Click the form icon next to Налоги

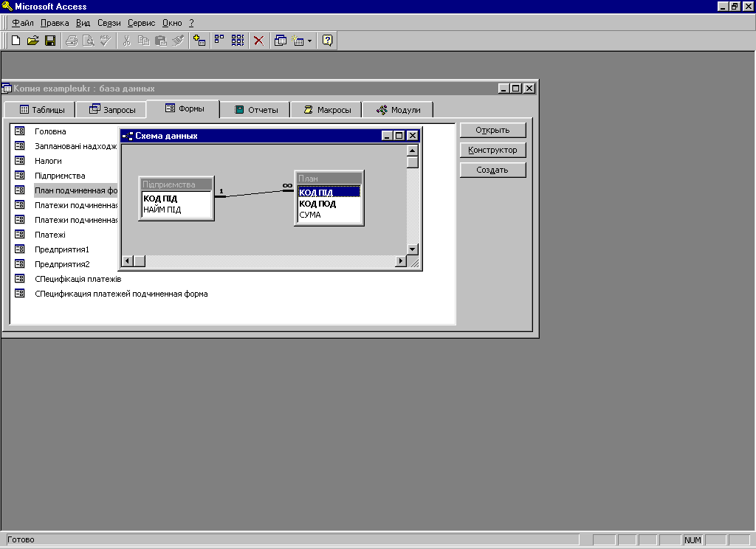coord(20,161)
